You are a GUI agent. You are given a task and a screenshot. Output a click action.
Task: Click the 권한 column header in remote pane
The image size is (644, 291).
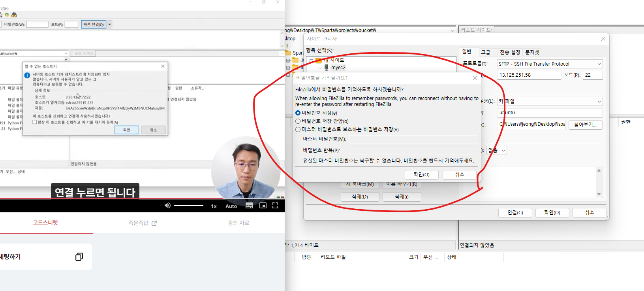626,122
